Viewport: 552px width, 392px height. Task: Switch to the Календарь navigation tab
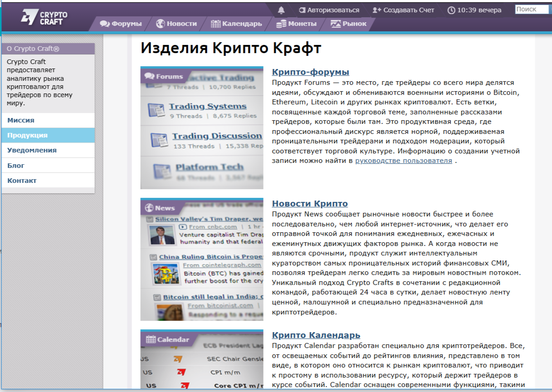tap(236, 24)
